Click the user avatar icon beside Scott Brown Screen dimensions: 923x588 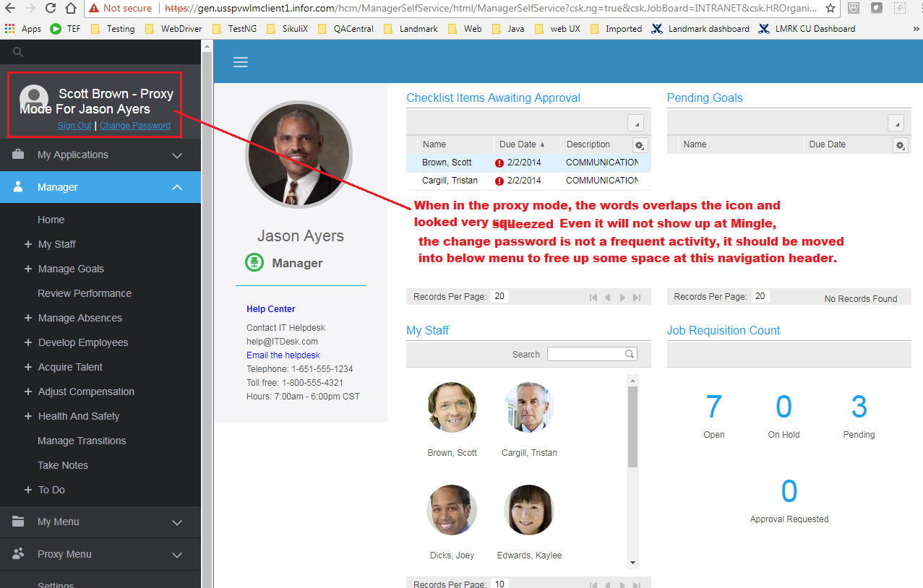point(33,99)
